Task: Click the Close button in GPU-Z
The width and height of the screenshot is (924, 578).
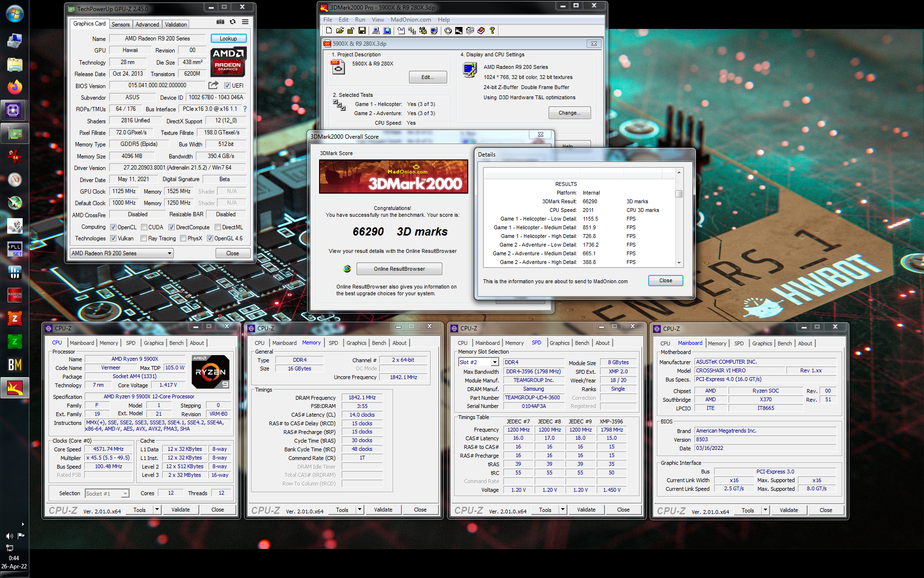Action: 232,253
